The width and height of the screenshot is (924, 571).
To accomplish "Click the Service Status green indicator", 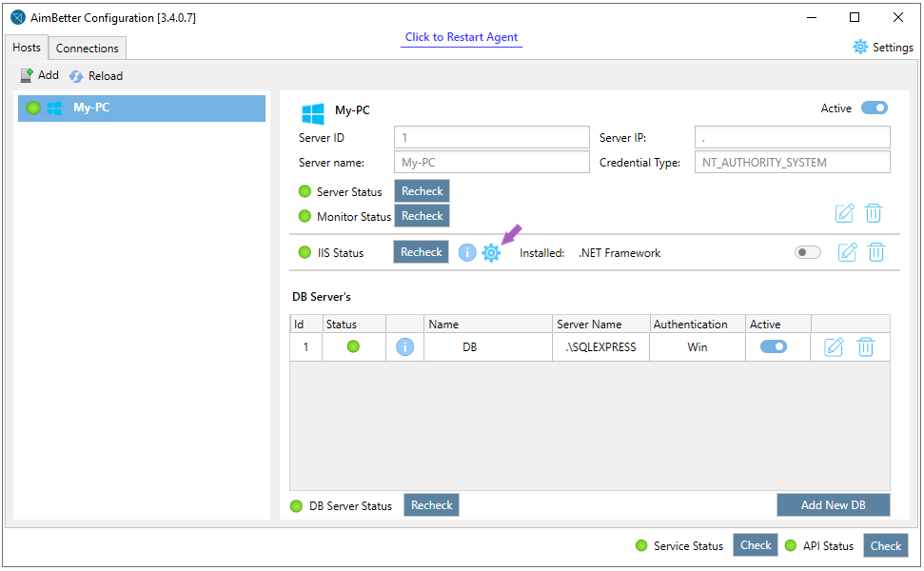I will click(641, 545).
